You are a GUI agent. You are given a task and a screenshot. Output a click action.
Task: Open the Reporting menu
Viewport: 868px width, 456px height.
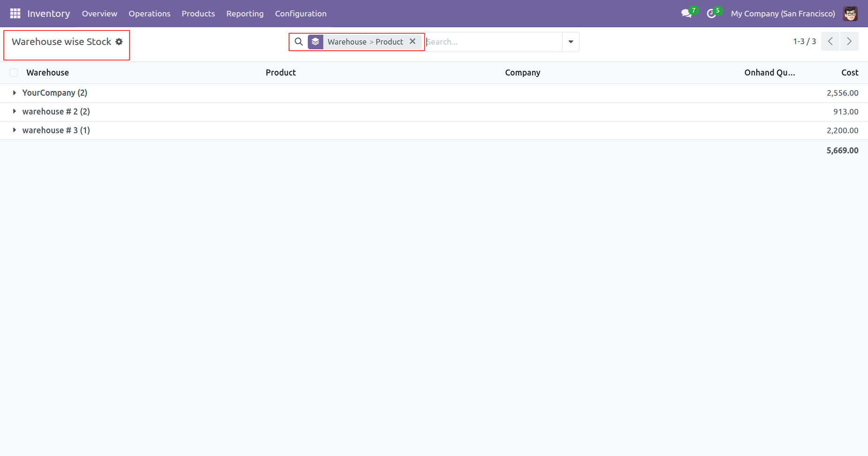(245, 14)
